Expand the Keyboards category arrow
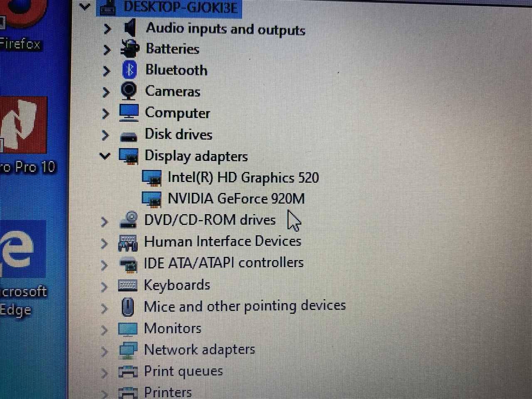Viewport: 532px width, 399px height. [x=104, y=286]
